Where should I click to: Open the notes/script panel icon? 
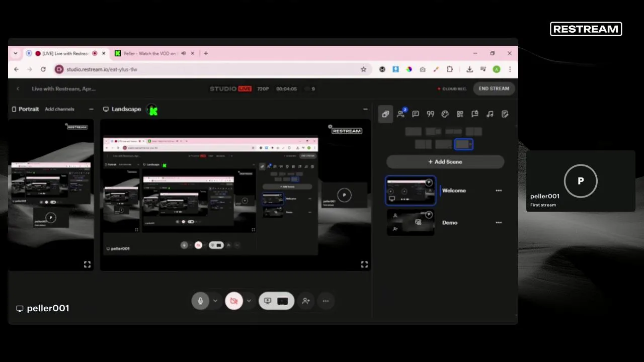pos(505,114)
